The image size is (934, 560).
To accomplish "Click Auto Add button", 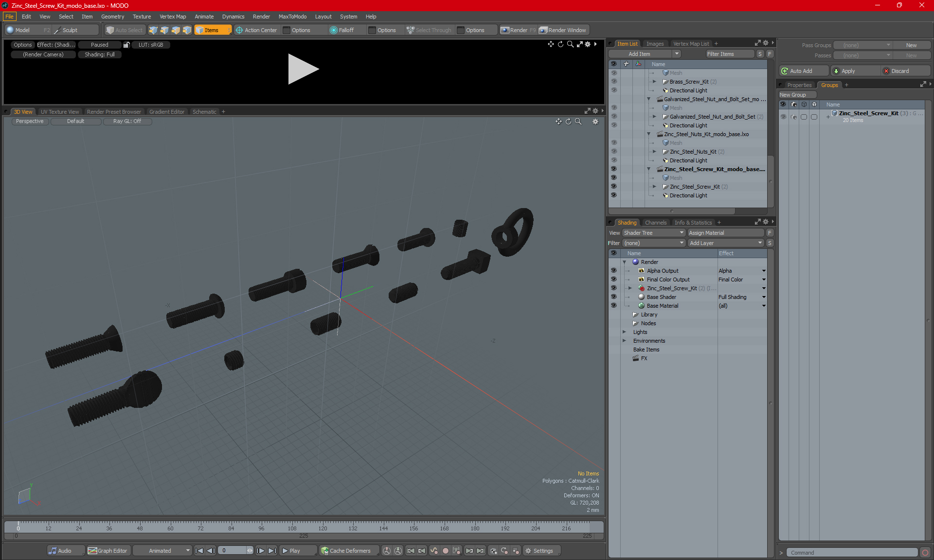I will click(x=803, y=71).
